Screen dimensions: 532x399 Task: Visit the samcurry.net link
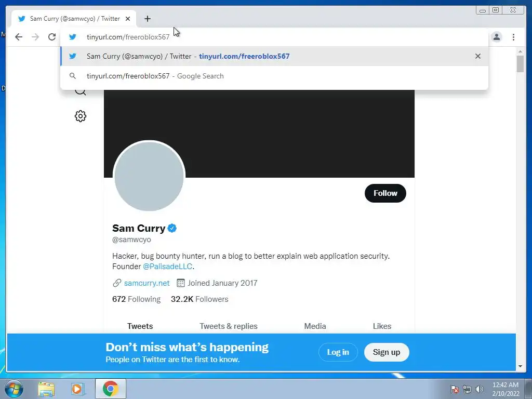coord(147,283)
